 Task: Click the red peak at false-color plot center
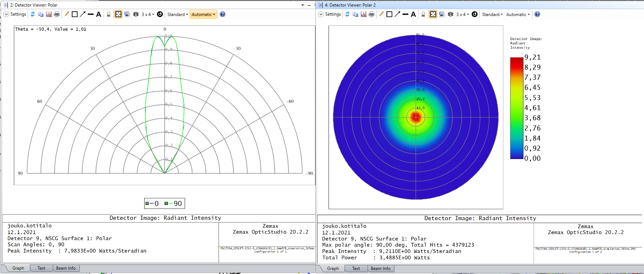pos(416,117)
